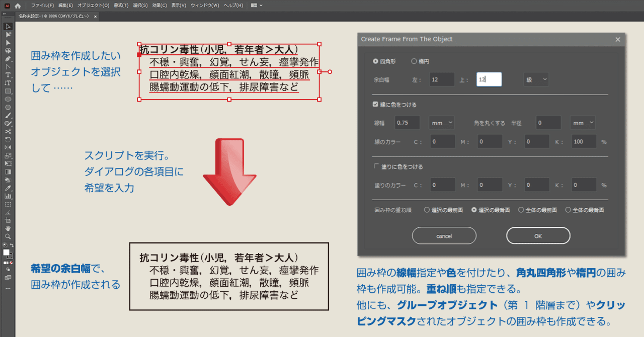Select the Pen tool

tap(7, 59)
